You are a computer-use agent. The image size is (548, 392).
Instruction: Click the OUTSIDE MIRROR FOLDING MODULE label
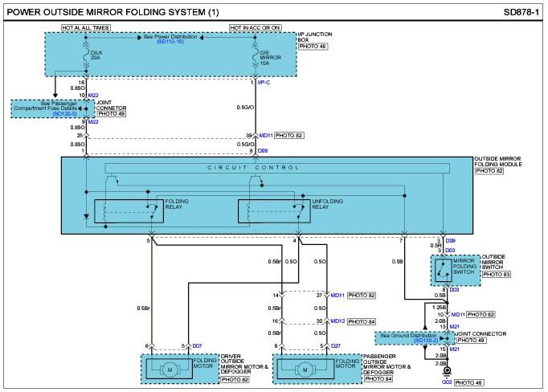pyautogui.click(x=498, y=161)
